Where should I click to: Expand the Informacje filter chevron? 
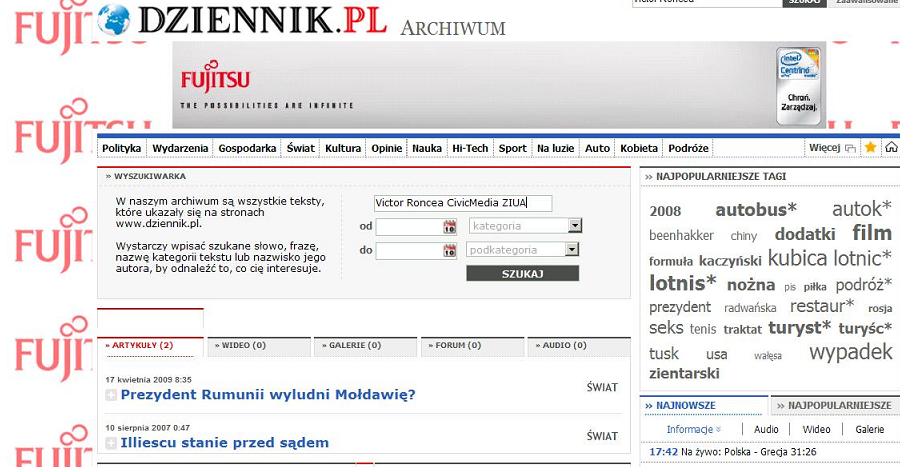(x=718, y=430)
